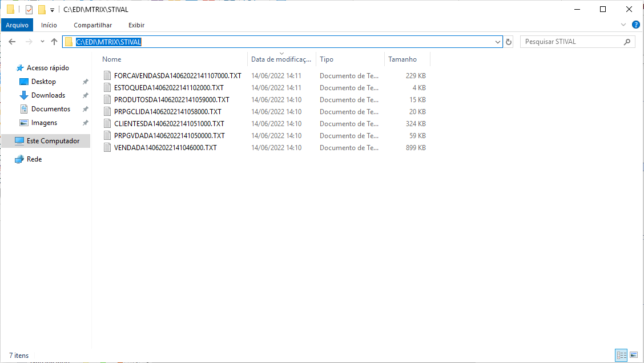Click the 324 KB size of CLIENTESDA file

pos(416,124)
